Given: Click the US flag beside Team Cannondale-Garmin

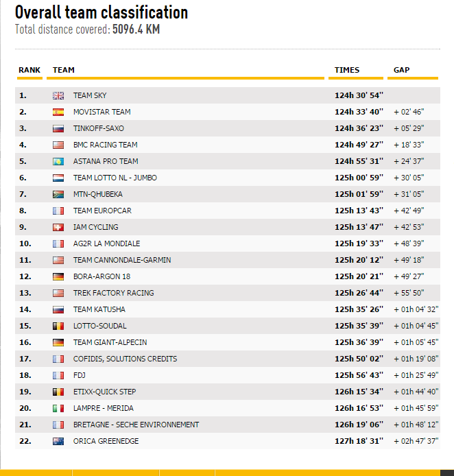Looking at the screenshot, I should (58, 260).
